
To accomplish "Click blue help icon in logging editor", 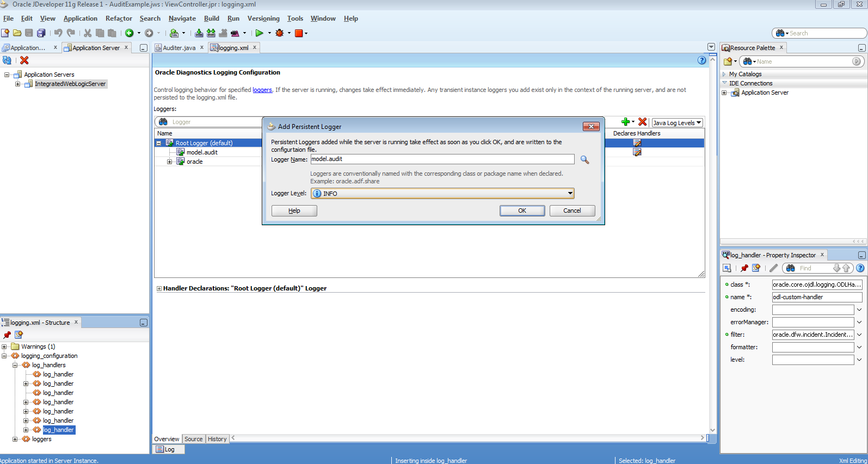I will pyautogui.click(x=702, y=60).
